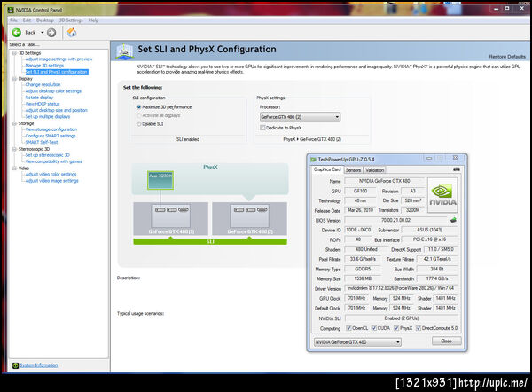The image size is (532, 392).
Task: Toggle the CUDA checkbox in GPU-Z
Action: tap(374, 328)
